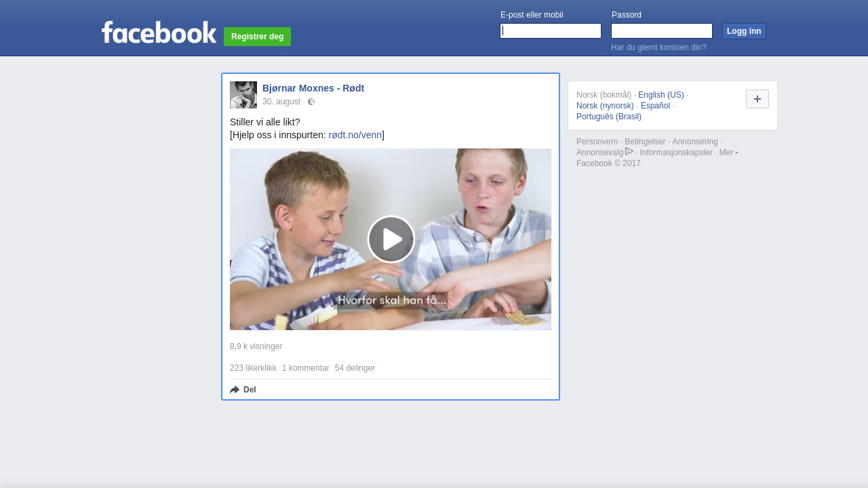Image resolution: width=868 pixels, height=488 pixels.
Task: Switch language to Español
Action: pyautogui.click(x=655, y=106)
